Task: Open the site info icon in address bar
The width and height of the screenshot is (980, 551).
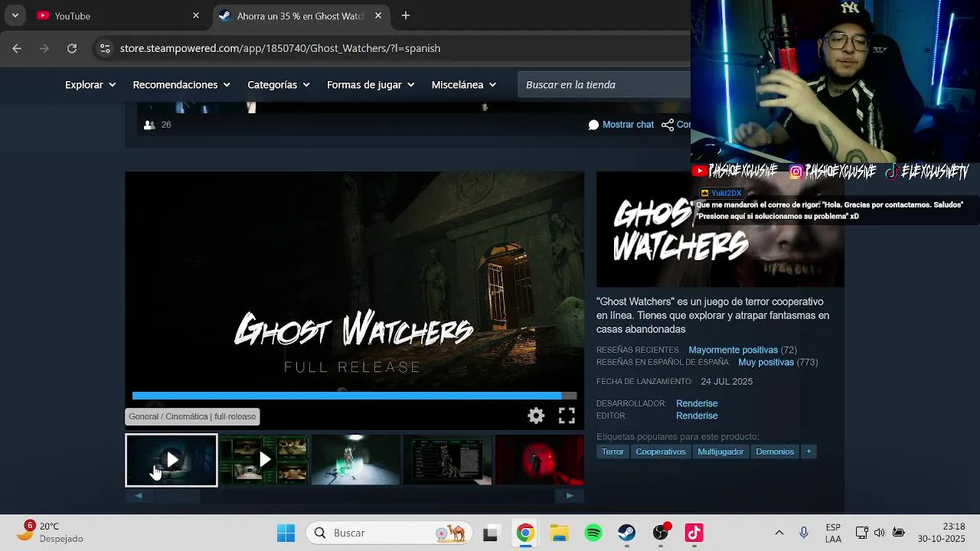Action: point(105,48)
